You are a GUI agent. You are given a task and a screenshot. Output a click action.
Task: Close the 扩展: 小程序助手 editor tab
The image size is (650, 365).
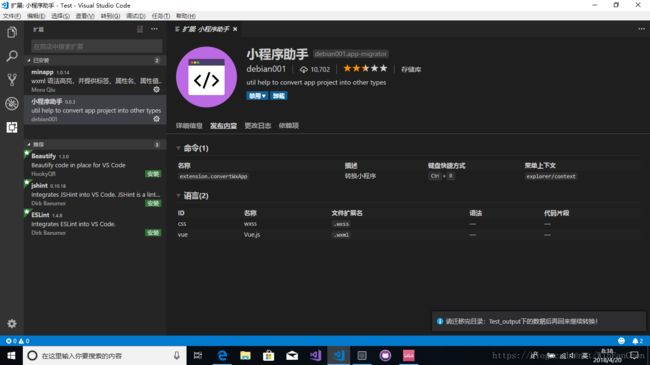coord(235,29)
